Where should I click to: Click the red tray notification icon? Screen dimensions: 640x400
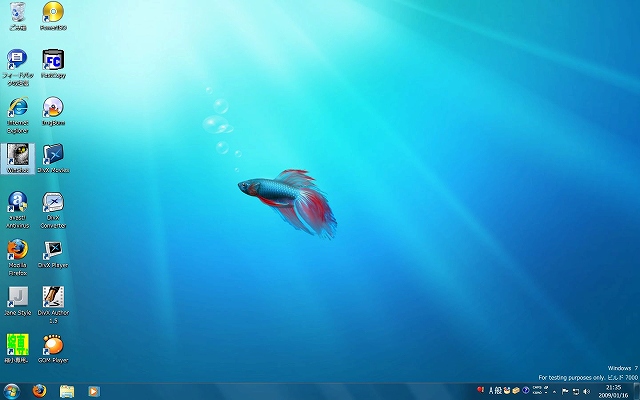point(481,390)
